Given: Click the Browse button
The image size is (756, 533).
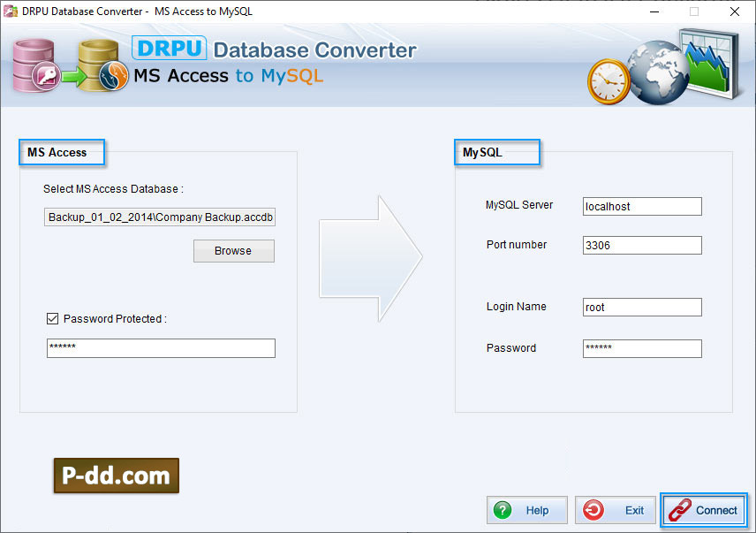Looking at the screenshot, I should pyautogui.click(x=233, y=251).
